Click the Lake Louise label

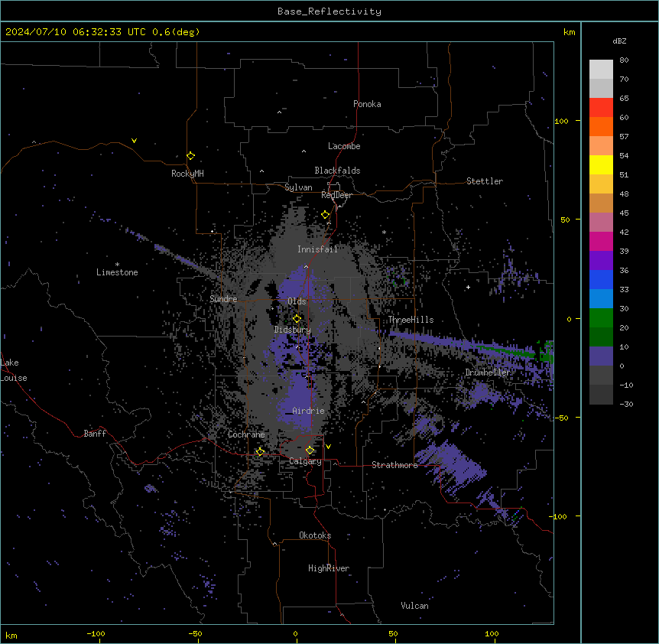[x=14, y=370]
